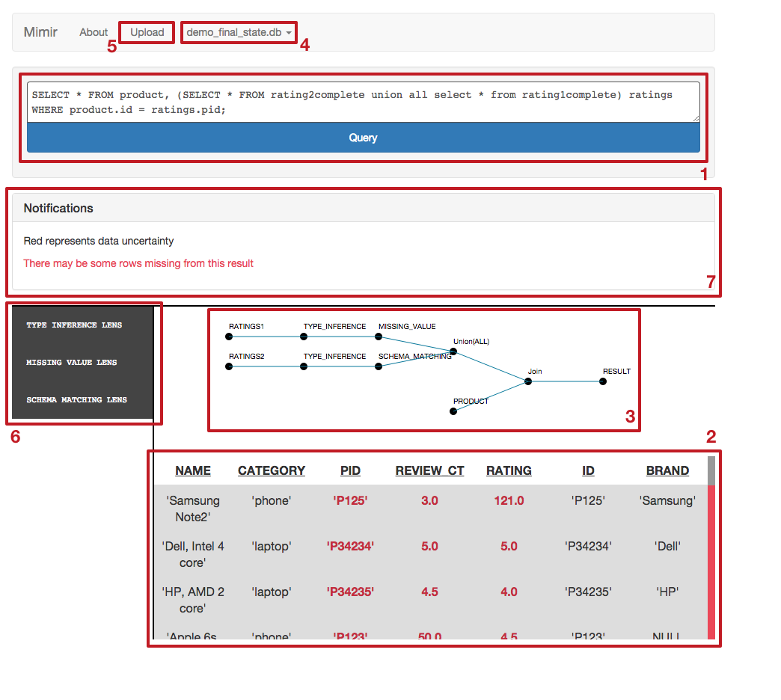Screen dimensions: 781x700
Task: Click the Mimir brand link
Action: tap(40, 32)
